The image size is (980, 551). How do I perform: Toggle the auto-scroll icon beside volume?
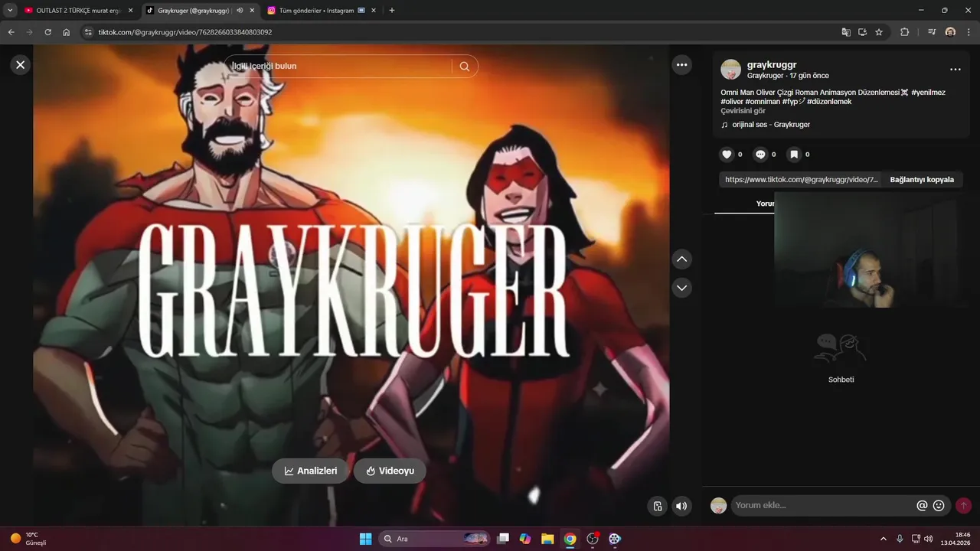[x=657, y=506]
